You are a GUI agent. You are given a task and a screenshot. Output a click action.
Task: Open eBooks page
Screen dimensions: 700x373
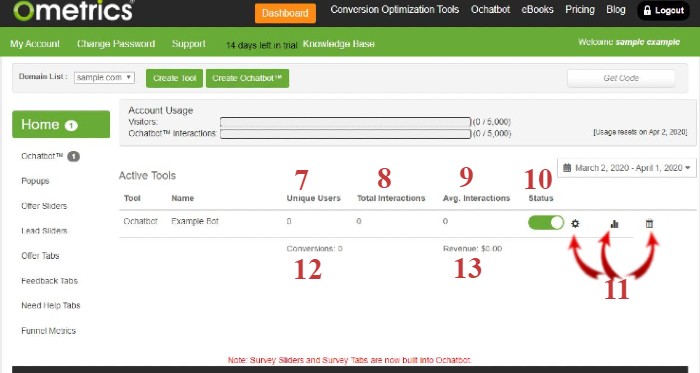538,9
